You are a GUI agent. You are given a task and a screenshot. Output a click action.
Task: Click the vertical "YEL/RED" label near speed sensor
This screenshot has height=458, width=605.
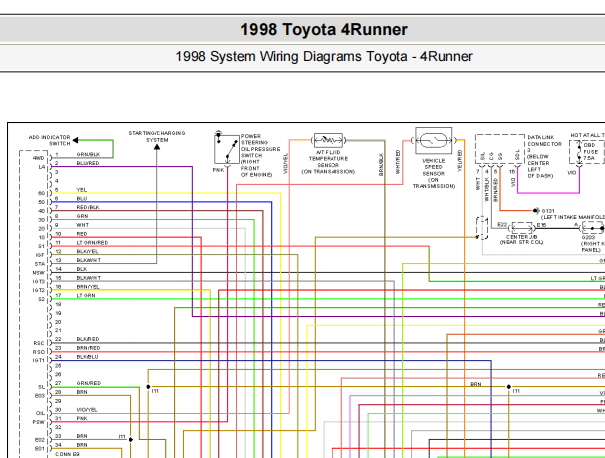coord(460,161)
